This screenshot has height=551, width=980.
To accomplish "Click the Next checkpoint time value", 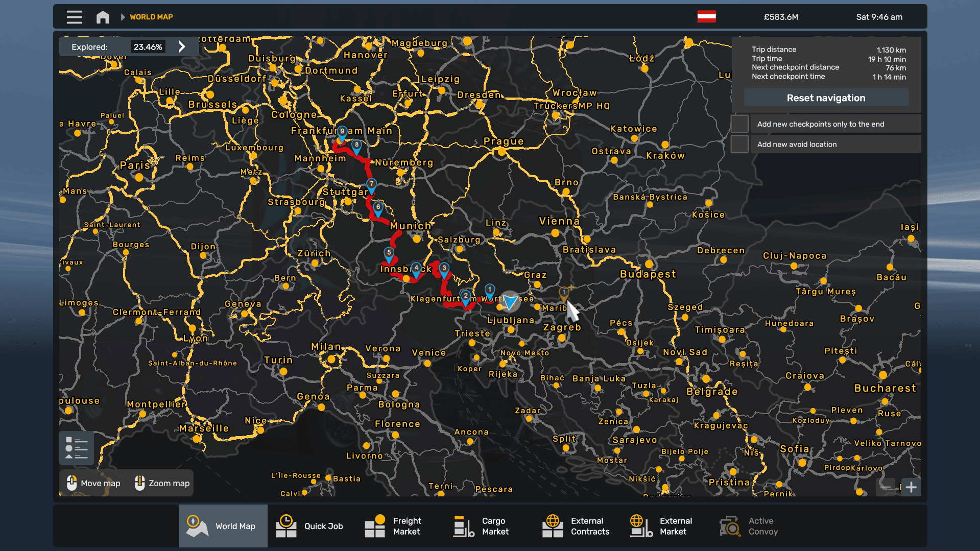I will tap(889, 77).
